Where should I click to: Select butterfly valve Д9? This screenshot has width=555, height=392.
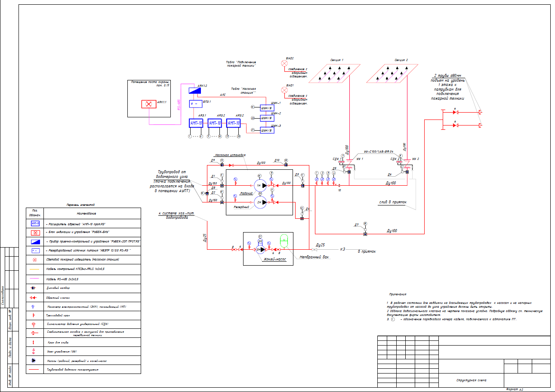222,165
